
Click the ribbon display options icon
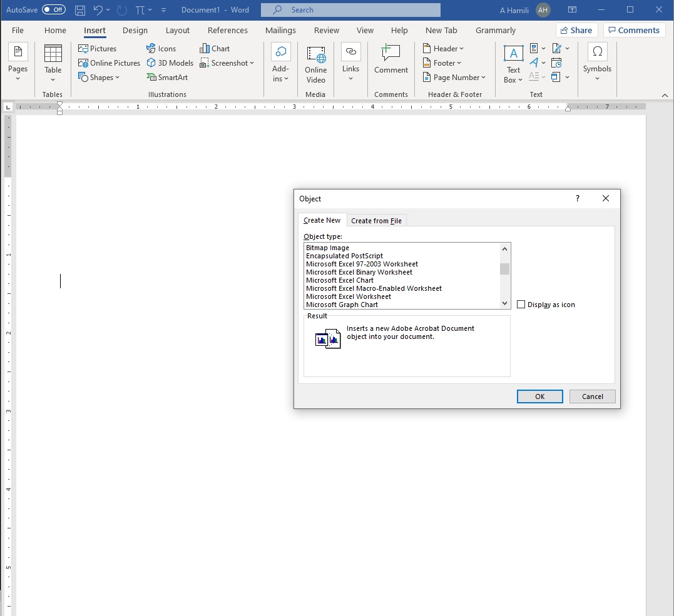[572, 10]
